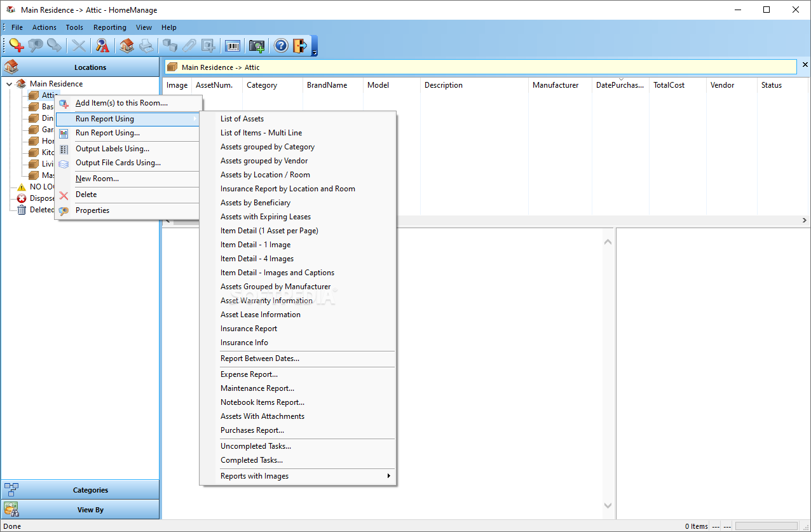
Task: Run Insurance Report by Location and Room
Action: point(298,189)
